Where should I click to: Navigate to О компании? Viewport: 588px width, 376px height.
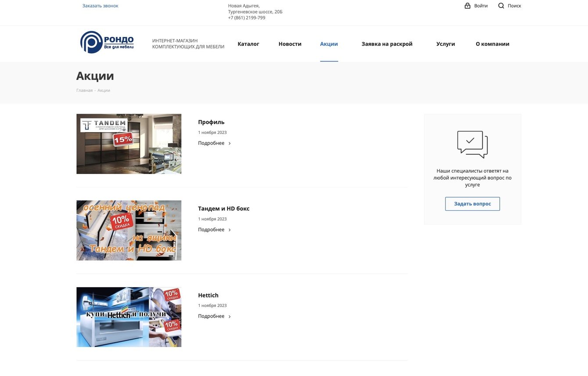pos(493,44)
